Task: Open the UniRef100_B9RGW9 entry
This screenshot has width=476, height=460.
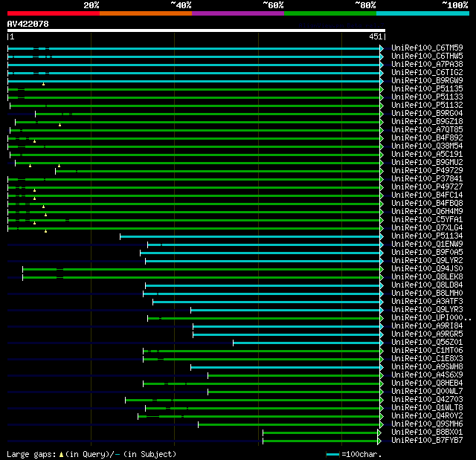Action: (427, 81)
